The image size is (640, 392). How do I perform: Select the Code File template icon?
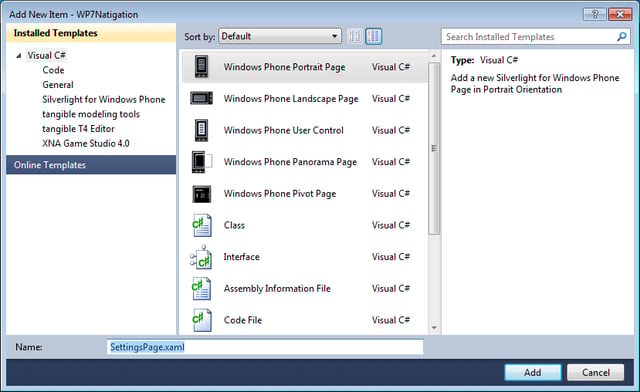tap(202, 320)
